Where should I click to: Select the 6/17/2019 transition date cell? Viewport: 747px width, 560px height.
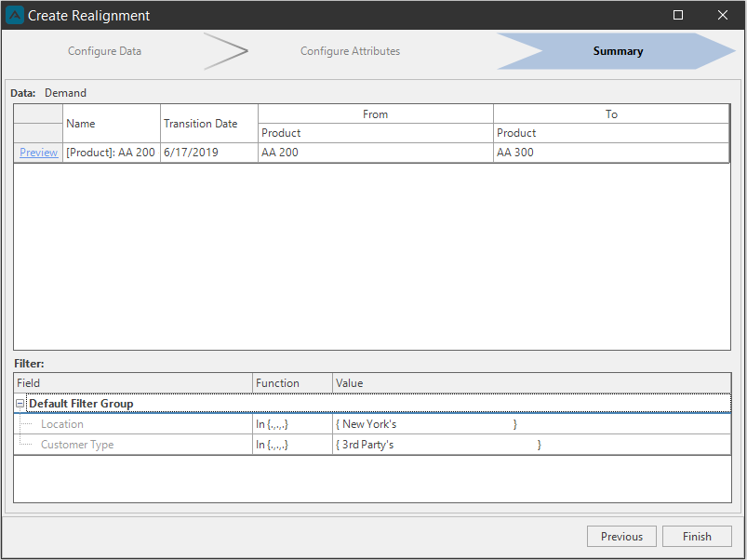click(x=209, y=153)
